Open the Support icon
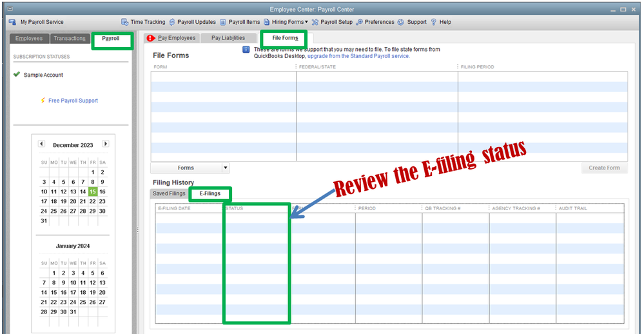 (401, 22)
